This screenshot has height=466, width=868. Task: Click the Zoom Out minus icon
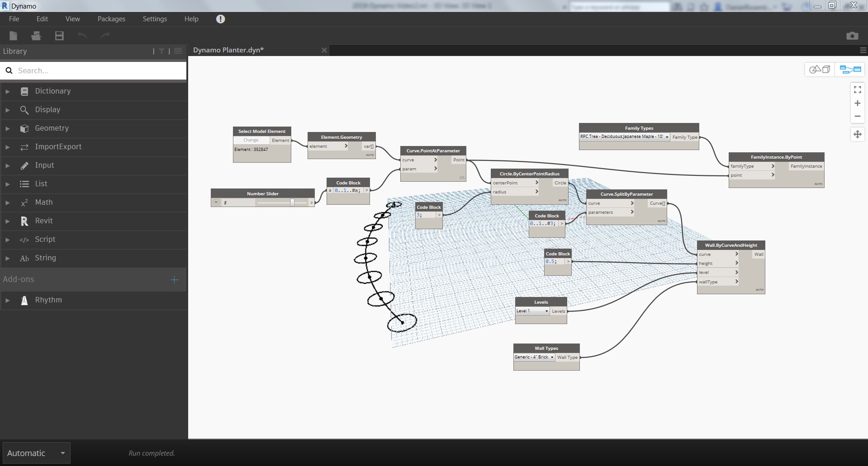click(857, 116)
